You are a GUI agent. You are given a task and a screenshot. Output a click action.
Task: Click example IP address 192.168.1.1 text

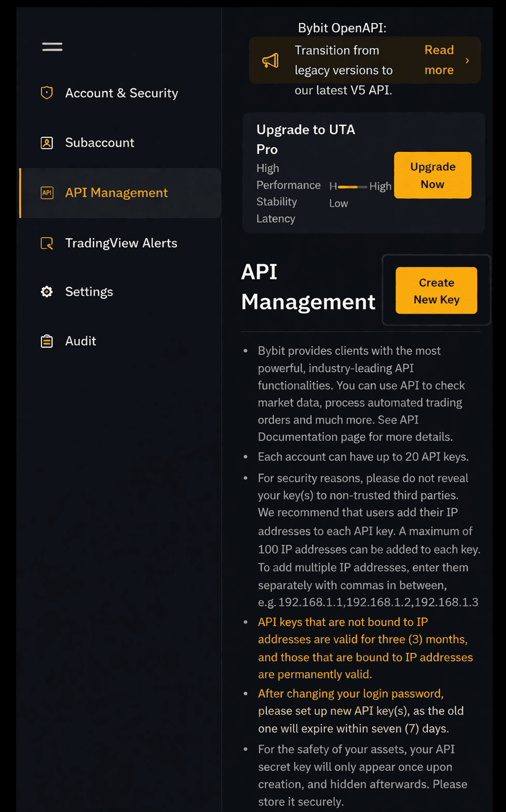312,602
